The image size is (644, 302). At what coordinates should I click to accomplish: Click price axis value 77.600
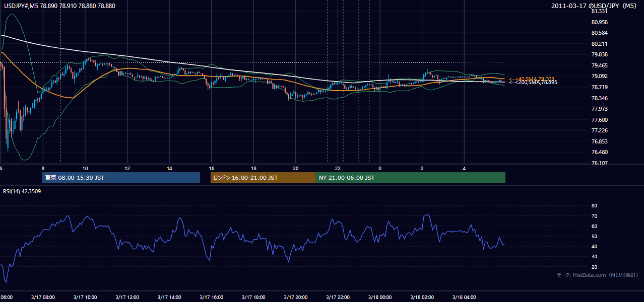pos(599,120)
